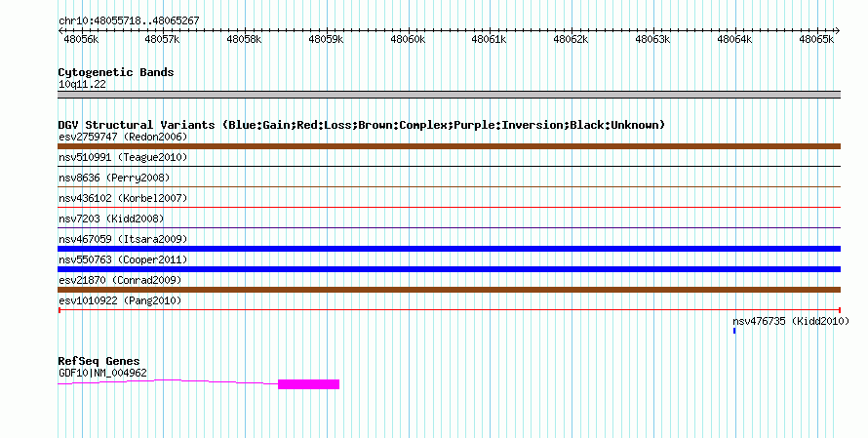868x438 pixels.
Task: Click the 48060k ruler position
Action: [408, 39]
